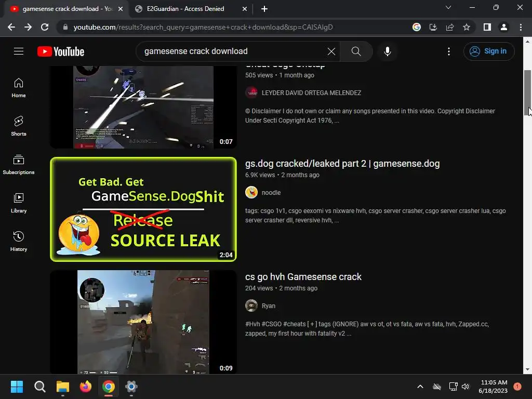Click the Ryan channel avatar
Viewport: 532px width, 399px height.
pos(251,305)
